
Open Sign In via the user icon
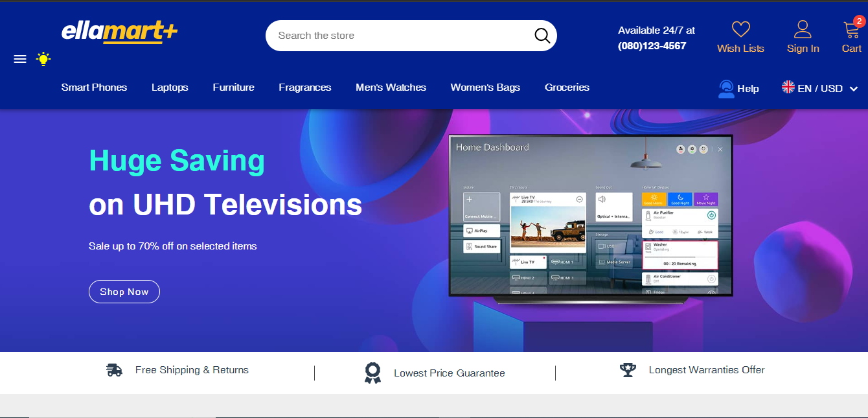point(803,29)
